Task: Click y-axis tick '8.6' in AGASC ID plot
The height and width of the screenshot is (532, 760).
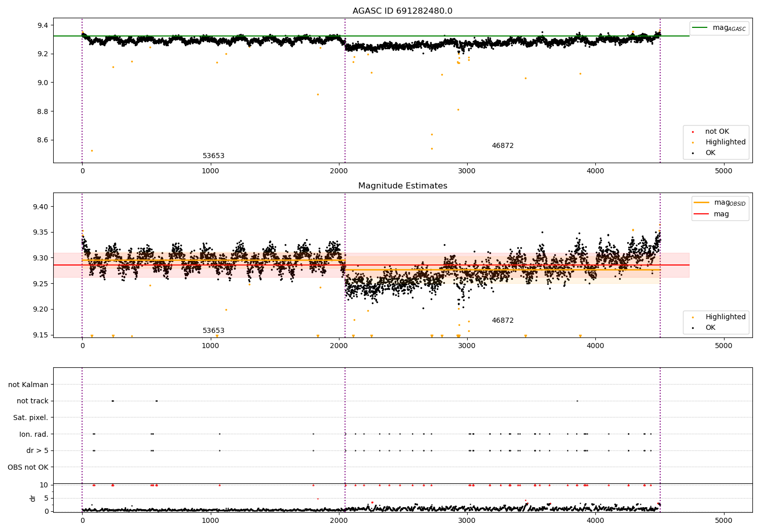Action: (43, 140)
